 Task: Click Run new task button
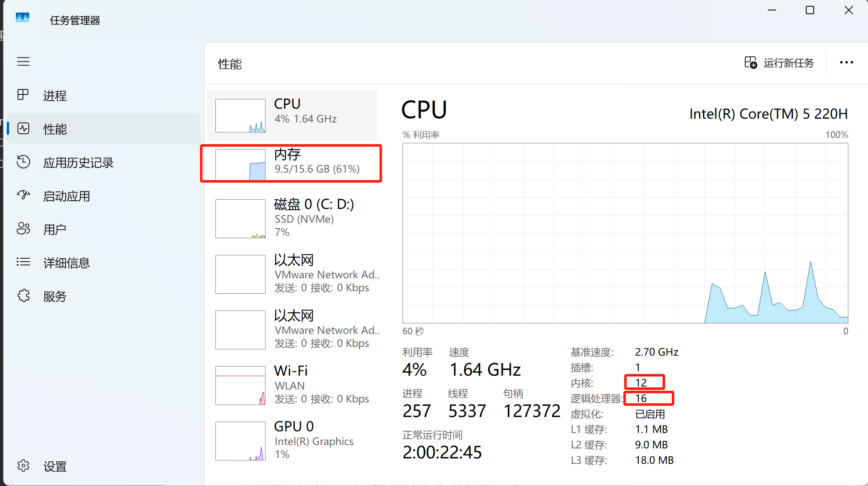click(779, 63)
